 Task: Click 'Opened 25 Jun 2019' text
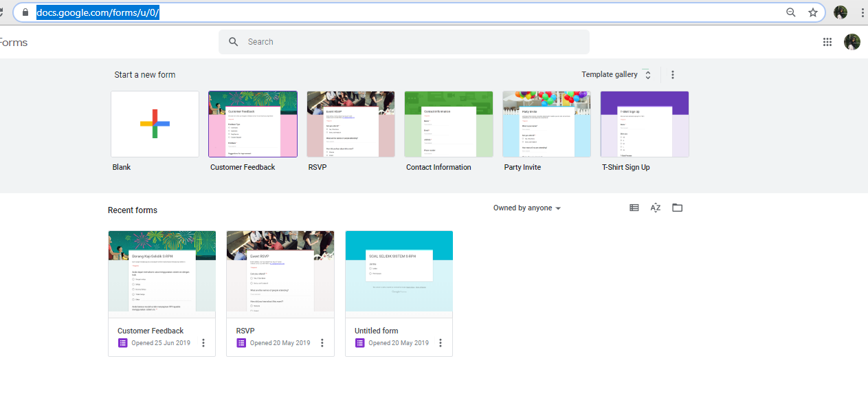[161, 343]
